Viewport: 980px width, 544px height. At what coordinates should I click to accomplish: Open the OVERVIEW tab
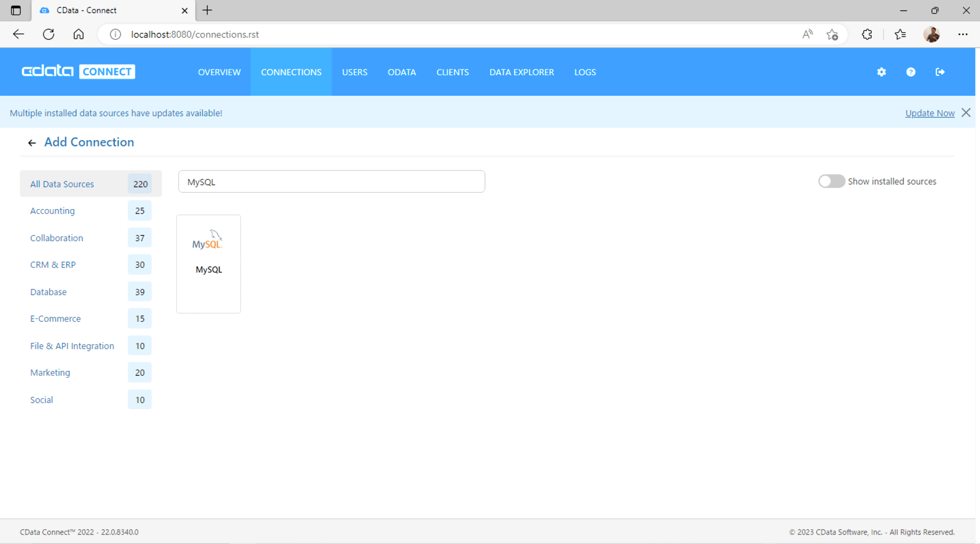pyautogui.click(x=219, y=72)
